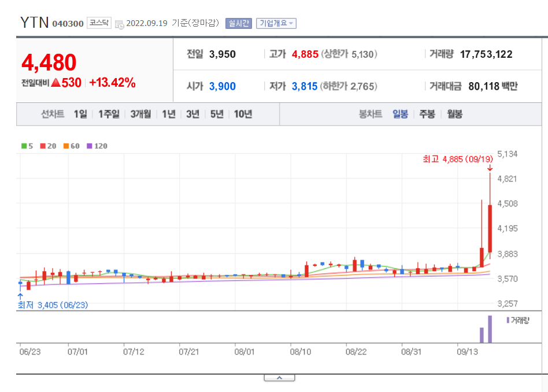Select the 1년 line chart period
This screenshot has height=392, width=548.
coord(169,114)
